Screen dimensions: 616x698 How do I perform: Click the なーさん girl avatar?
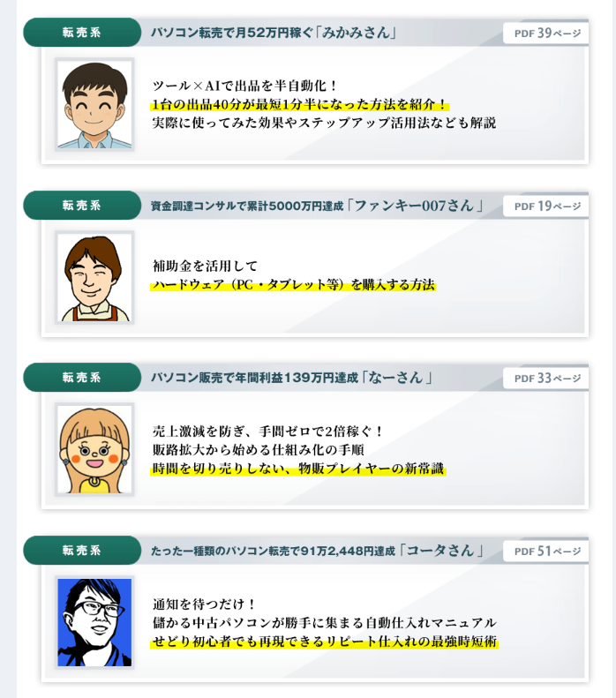click(94, 450)
